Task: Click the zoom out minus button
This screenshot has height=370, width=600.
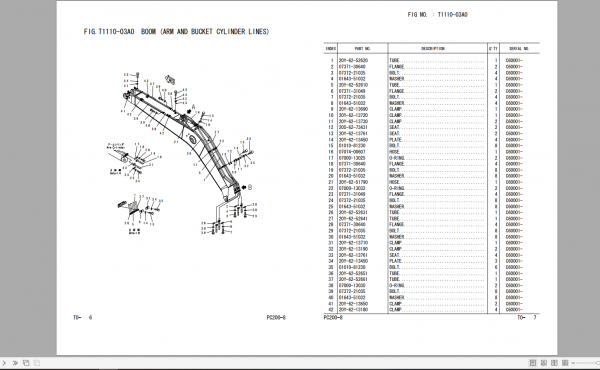Action: pyautogui.click(x=573, y=363)
